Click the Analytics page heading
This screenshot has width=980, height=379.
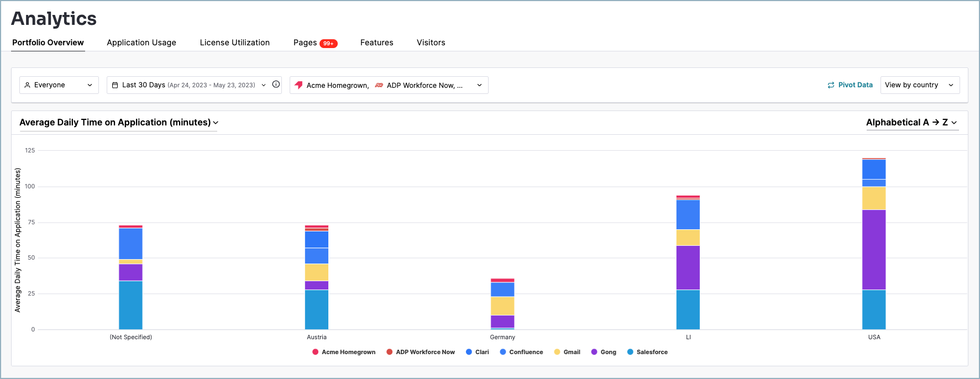tap(54, 19)
